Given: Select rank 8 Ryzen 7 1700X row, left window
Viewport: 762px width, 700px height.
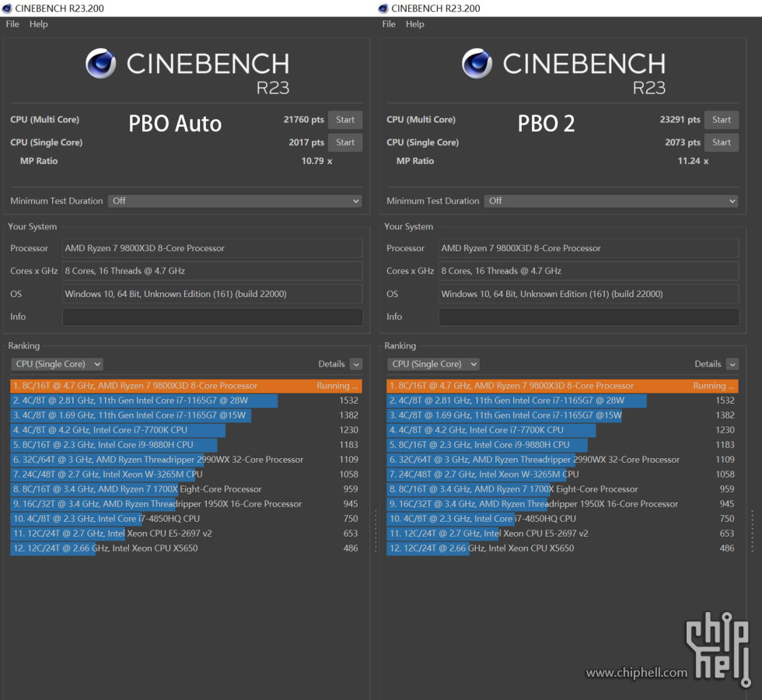Looking at the screenshot, I should click(x=186, y=489).
